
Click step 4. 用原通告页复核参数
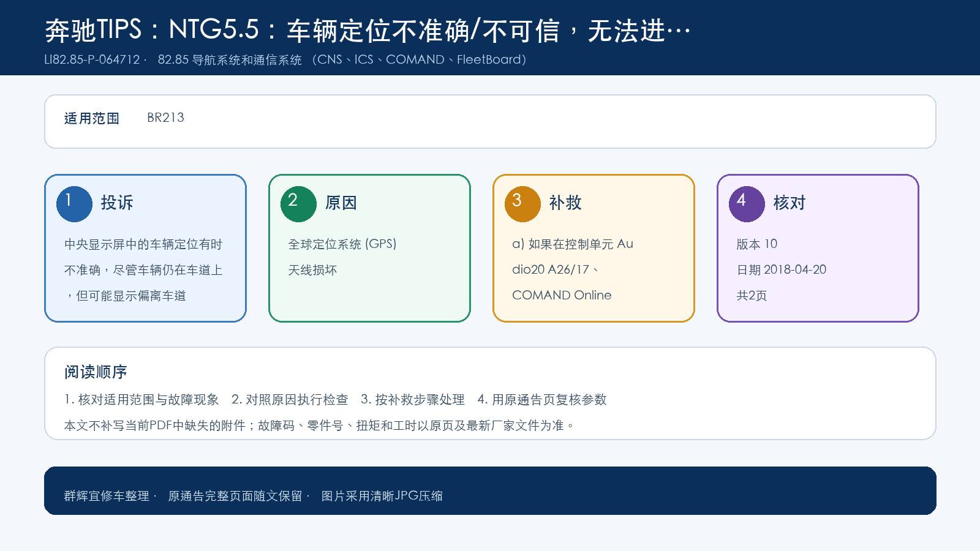pos(542,400)
